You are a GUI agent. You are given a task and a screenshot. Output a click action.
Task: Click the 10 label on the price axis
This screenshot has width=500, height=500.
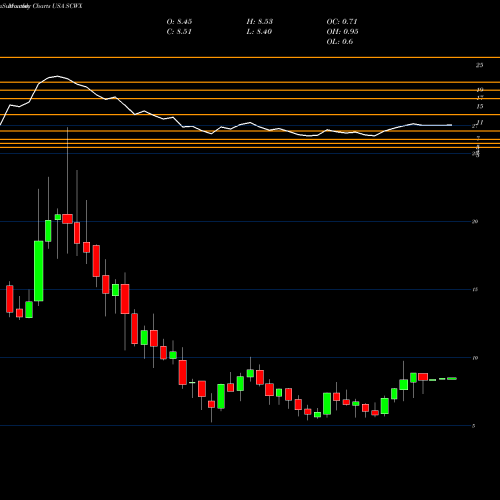tap(475, 358)
